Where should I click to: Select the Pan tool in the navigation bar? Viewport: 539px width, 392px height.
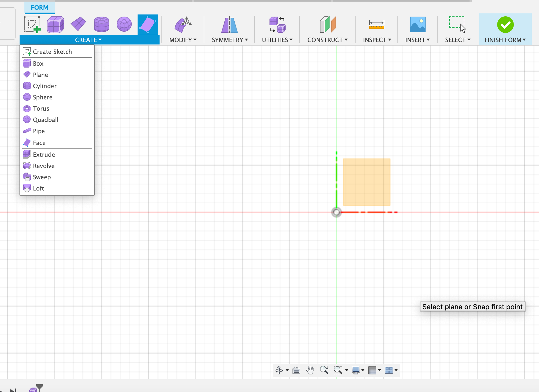310,370
